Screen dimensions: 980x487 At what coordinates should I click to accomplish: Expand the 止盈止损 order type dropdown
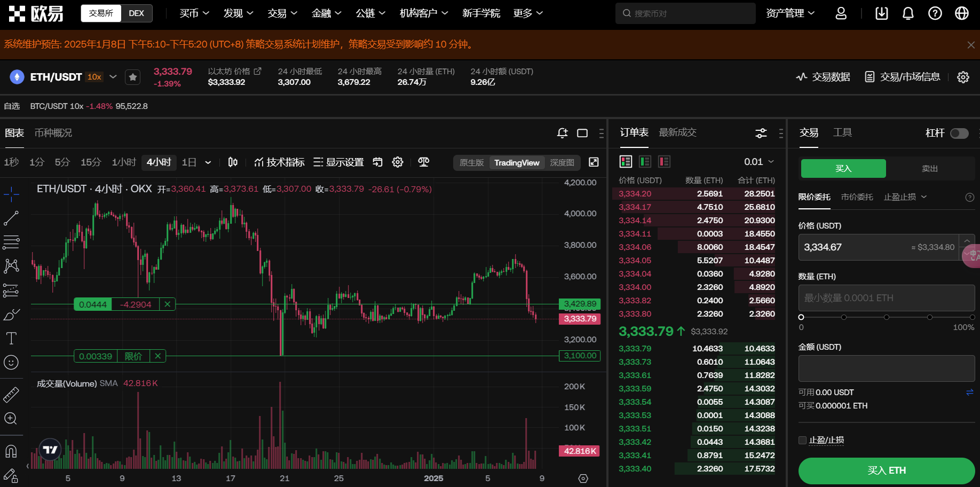[x=905, y=197]
